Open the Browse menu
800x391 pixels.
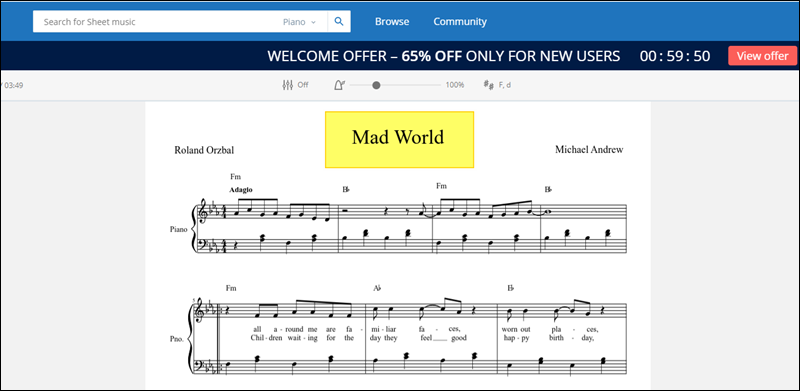pyautogui.click(x=392, y=21)
